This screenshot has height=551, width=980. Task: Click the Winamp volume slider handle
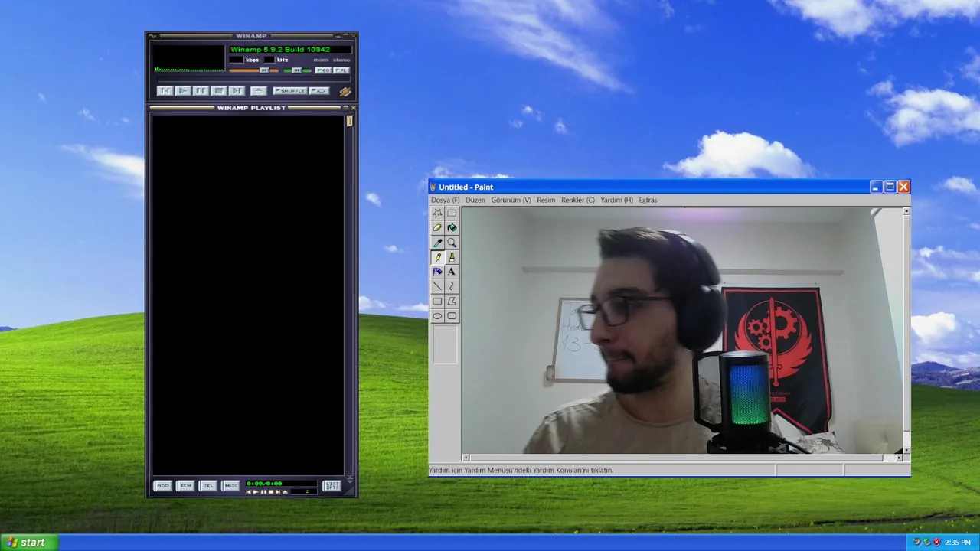264,70
